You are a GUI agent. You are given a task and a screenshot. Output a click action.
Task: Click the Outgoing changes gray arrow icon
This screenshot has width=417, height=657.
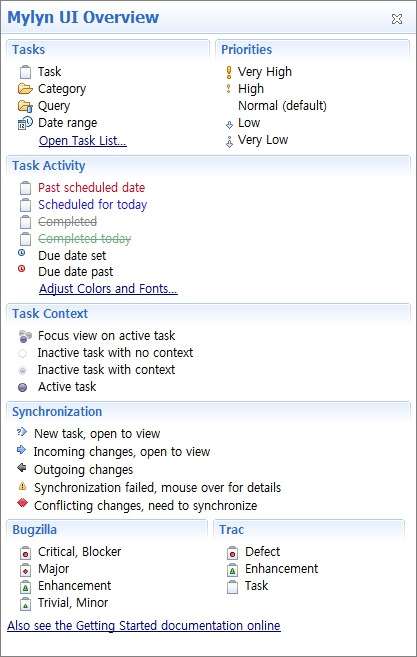(x=21, y=468)
